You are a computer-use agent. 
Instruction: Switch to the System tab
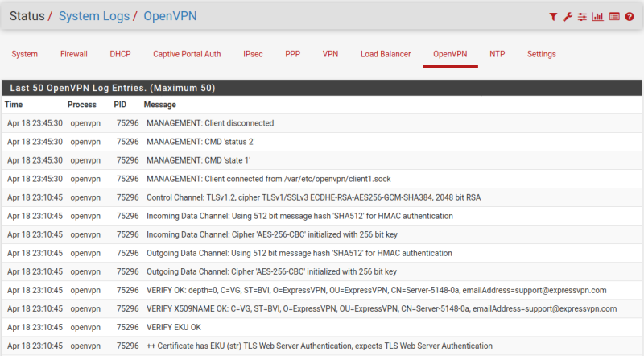[25, 54]
